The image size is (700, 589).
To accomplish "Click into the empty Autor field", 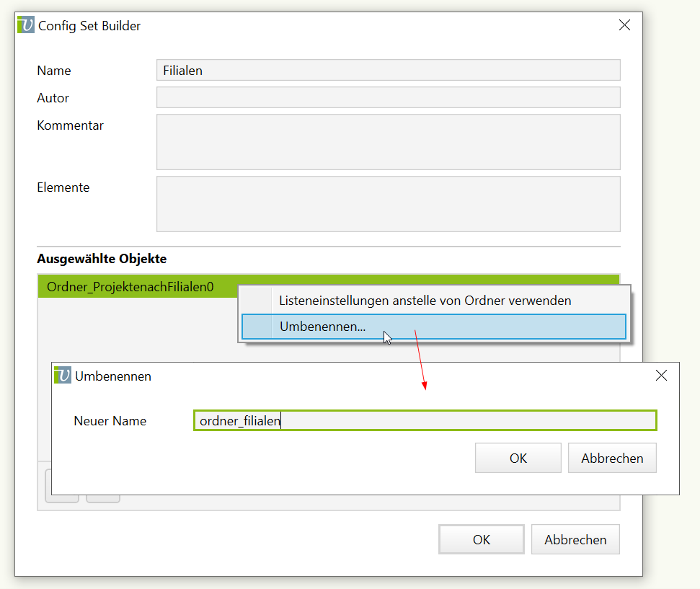I will [388, 97].
